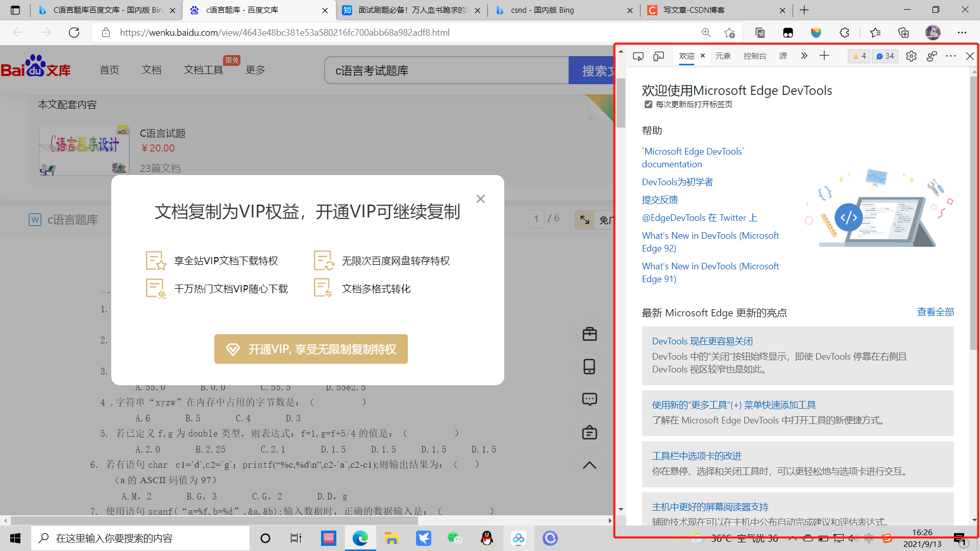This screenshot has width=980, height=551.
Task: Open the 更多 menu in Baidu navigation
Action: (x=255, y=70)
